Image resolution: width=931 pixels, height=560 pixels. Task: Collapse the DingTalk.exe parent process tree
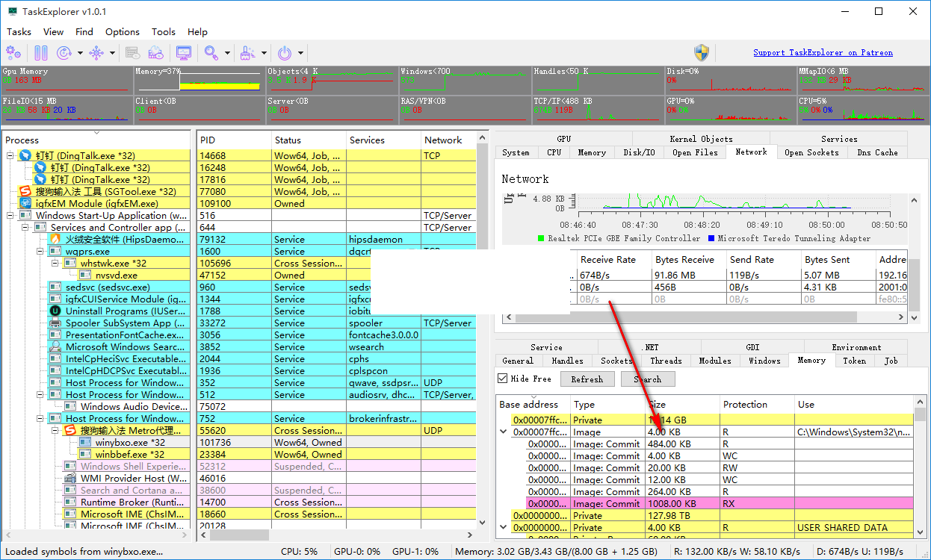11,156
